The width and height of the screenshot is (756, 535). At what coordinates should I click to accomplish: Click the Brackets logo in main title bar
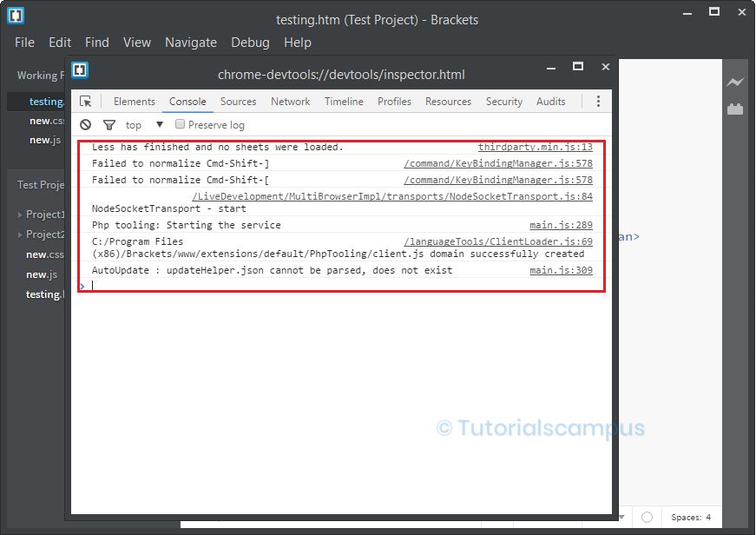(16, 16)
